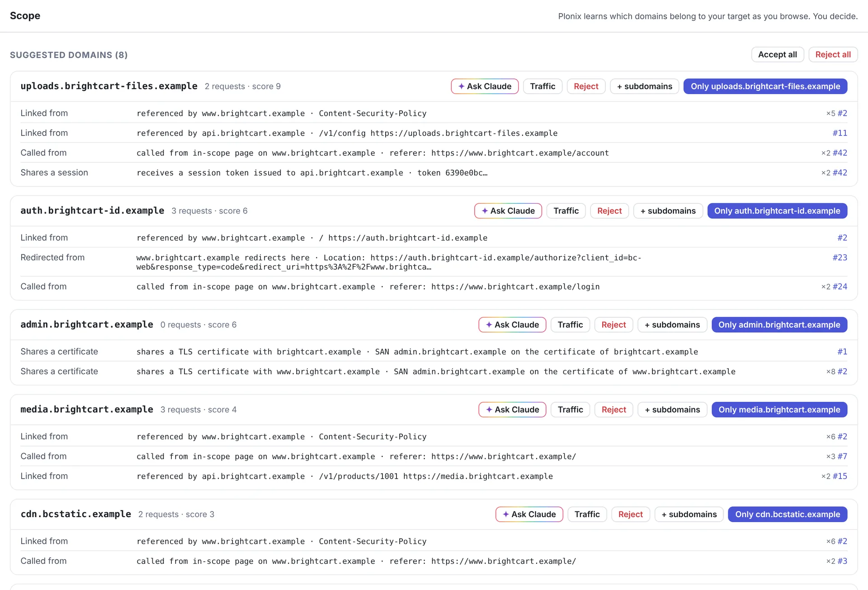Add subdomains for uploads.brightcart-files.example
This screenshot has width=868, height=590.
tap(644, 86)
